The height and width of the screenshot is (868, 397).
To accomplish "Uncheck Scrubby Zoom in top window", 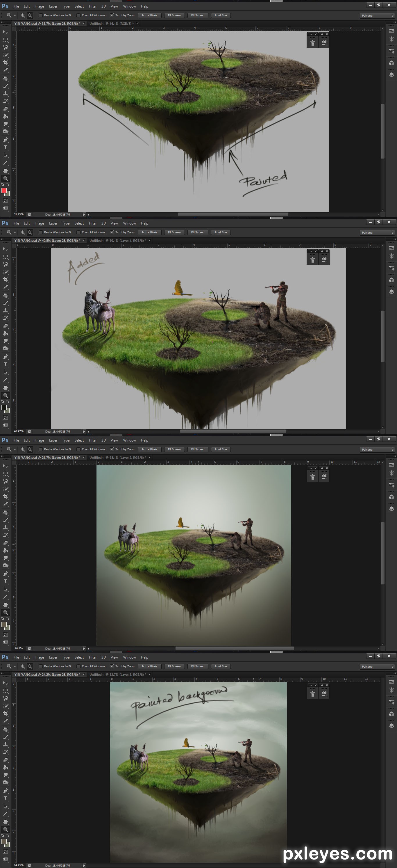I will click(x=112, y=15).
